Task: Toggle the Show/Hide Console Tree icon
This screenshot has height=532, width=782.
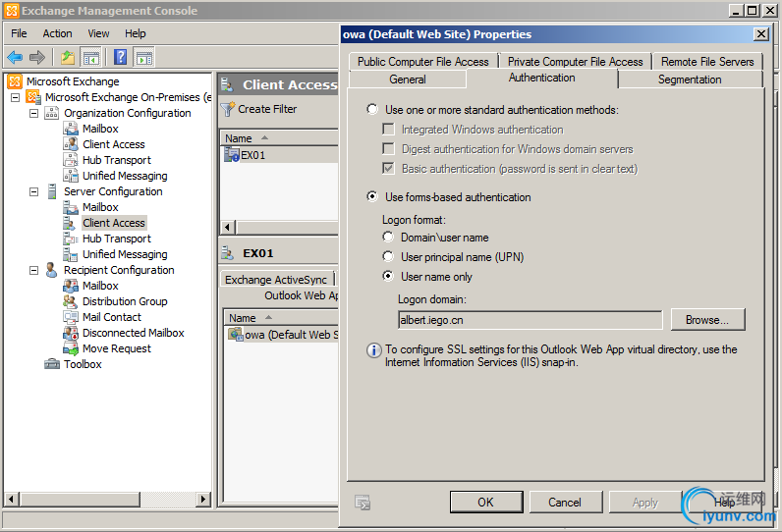Action: tap(91, 57)
